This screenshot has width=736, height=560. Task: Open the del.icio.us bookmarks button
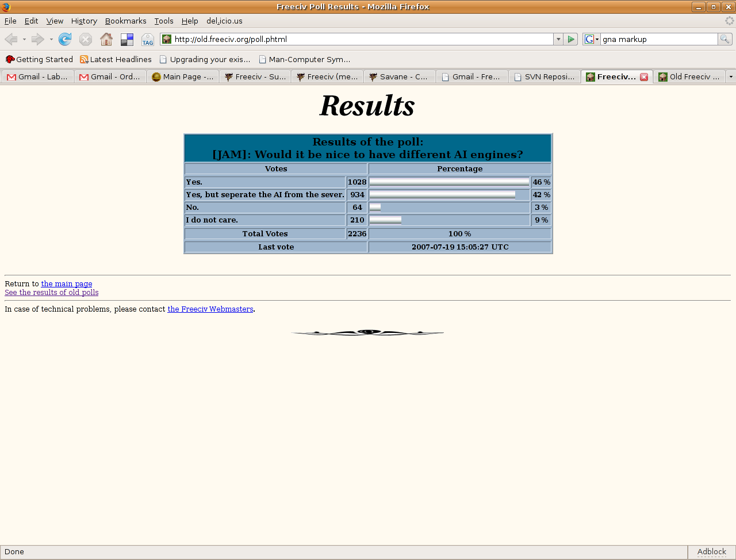127,39
